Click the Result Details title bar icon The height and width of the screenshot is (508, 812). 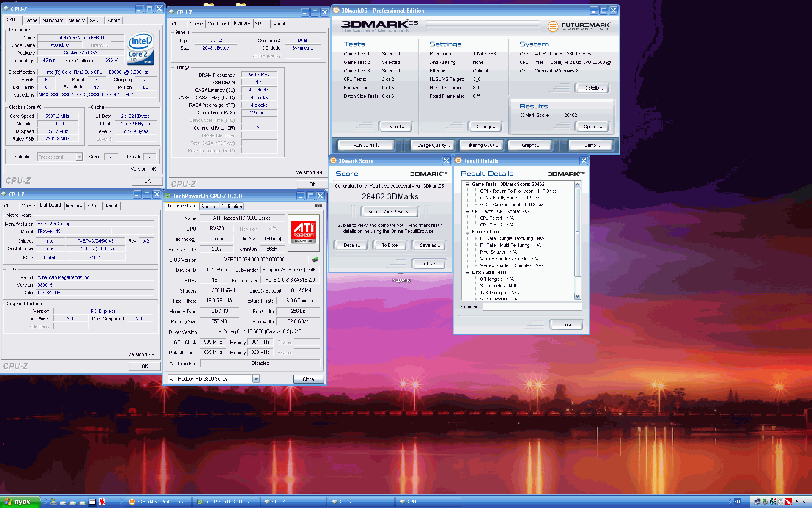pyautogui.click(x=458, y=161)
